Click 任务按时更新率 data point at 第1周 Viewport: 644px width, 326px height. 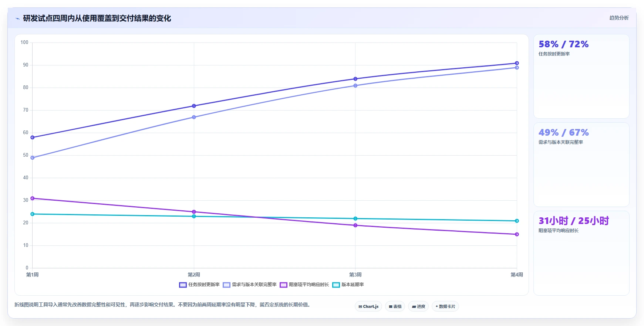pos(33,137)
